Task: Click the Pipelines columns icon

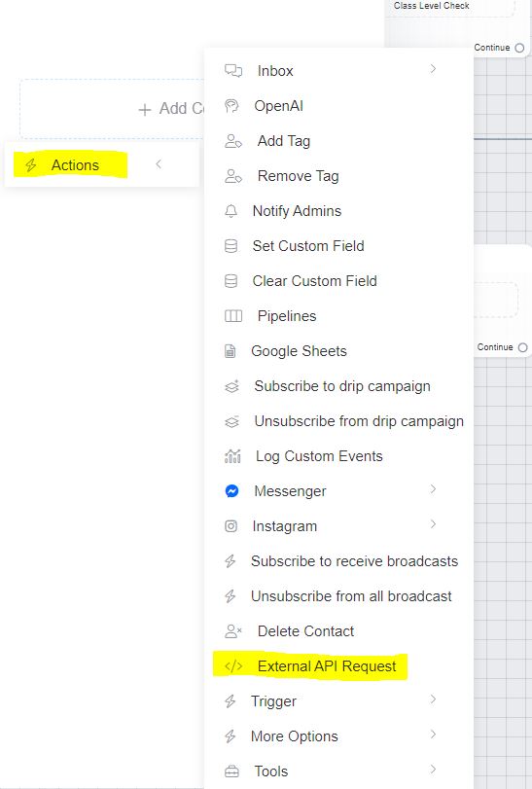Action: pos(232,316)
